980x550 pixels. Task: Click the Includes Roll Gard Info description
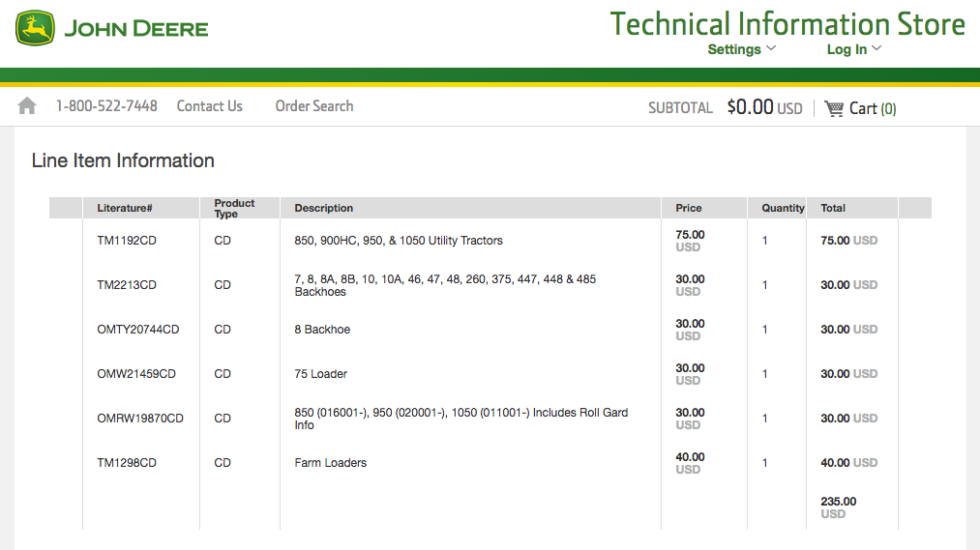point(461,419)
